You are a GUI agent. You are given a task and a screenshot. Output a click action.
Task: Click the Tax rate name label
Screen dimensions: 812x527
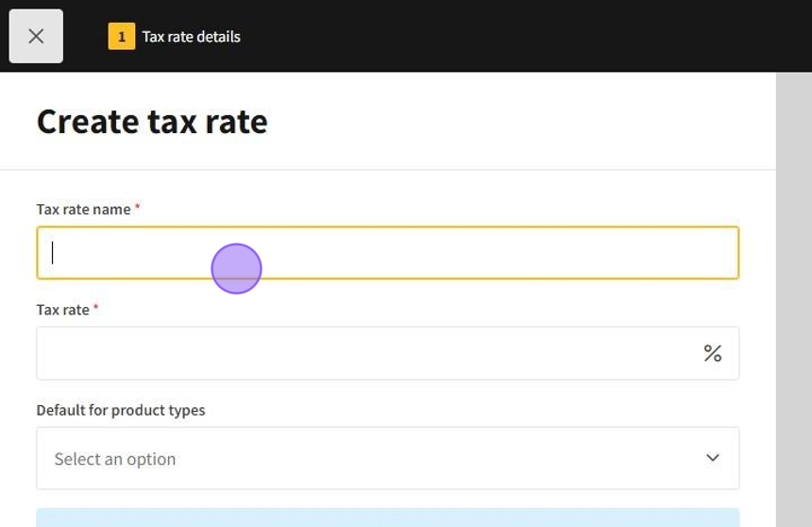pos(83,210)
